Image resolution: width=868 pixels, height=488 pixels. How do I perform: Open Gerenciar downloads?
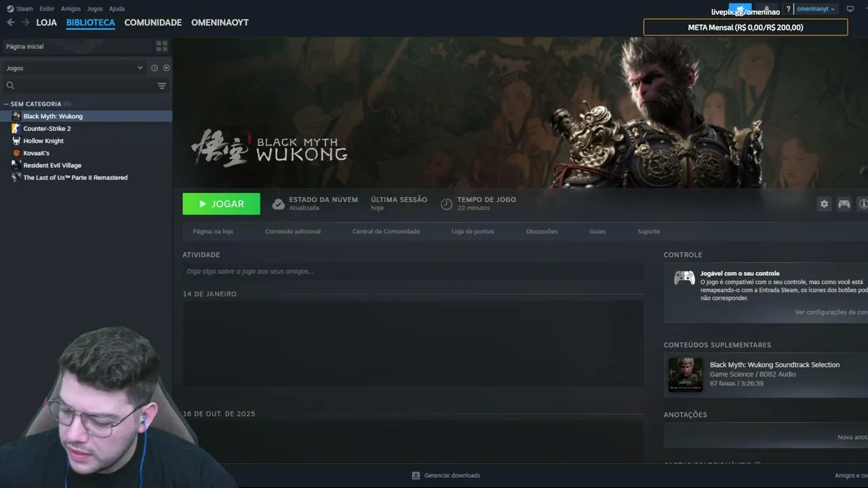[x=446, y=476]
